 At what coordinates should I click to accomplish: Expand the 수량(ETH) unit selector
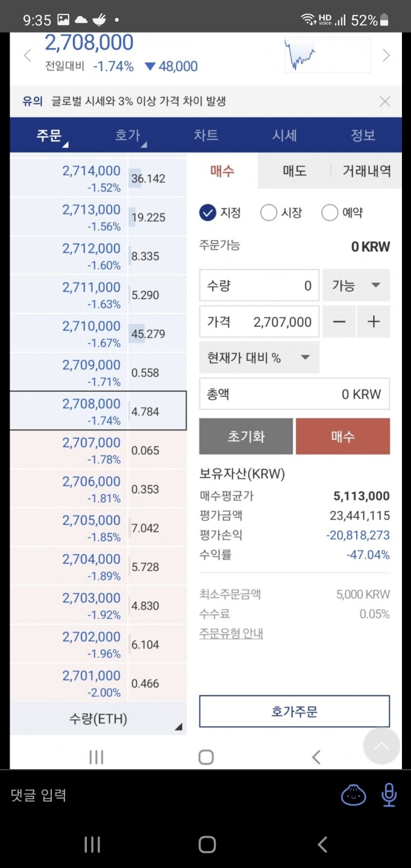98,719
